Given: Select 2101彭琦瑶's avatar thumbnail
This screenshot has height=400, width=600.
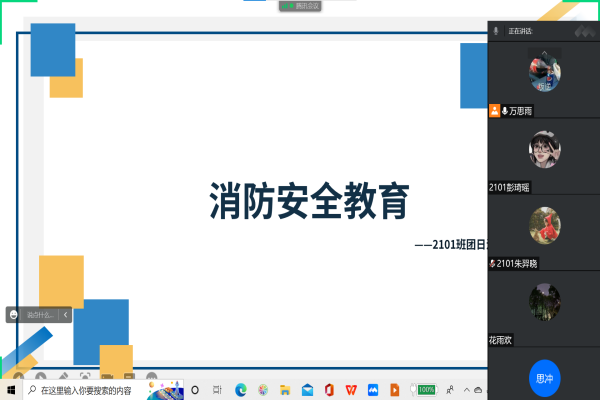Looking at the screenshot, I should coord(544,148).
